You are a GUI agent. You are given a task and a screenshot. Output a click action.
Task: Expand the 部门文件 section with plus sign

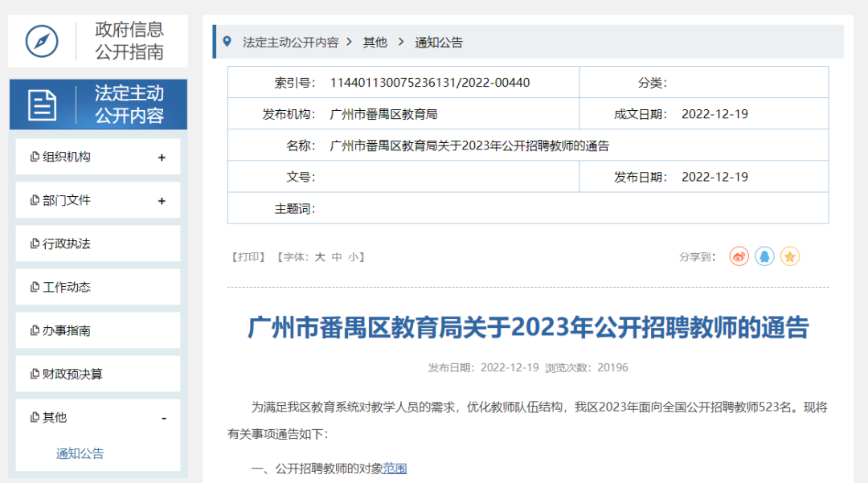coord(162,201)
